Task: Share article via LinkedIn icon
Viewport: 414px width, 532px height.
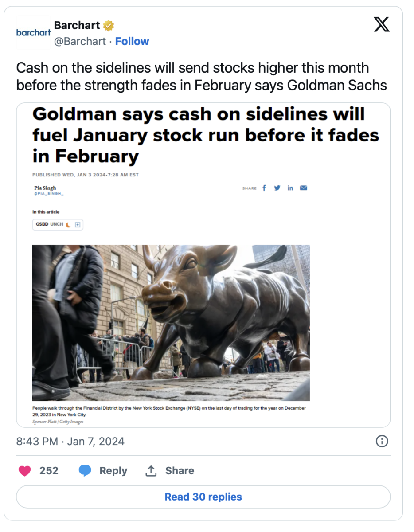Action: coord(290,188)
